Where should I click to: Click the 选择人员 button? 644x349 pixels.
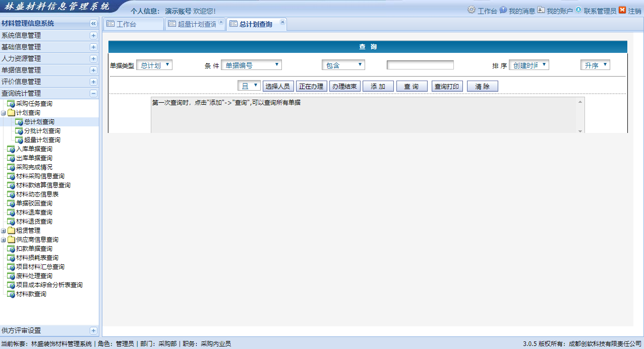(x=278, y=86)
